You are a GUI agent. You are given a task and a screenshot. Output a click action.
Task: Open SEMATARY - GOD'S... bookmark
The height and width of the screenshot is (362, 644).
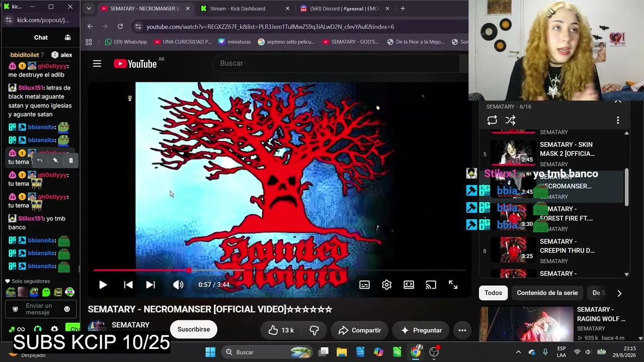click(350, 42)
